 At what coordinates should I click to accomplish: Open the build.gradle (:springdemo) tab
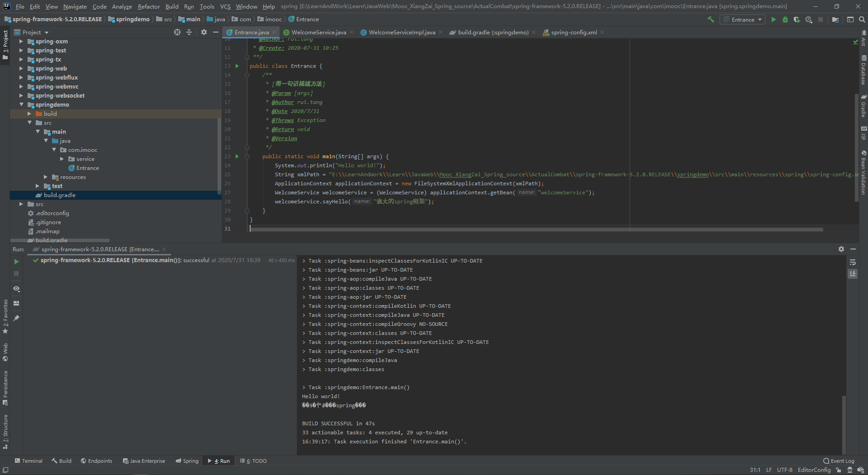pyautogui.click(x=493, y=32)
